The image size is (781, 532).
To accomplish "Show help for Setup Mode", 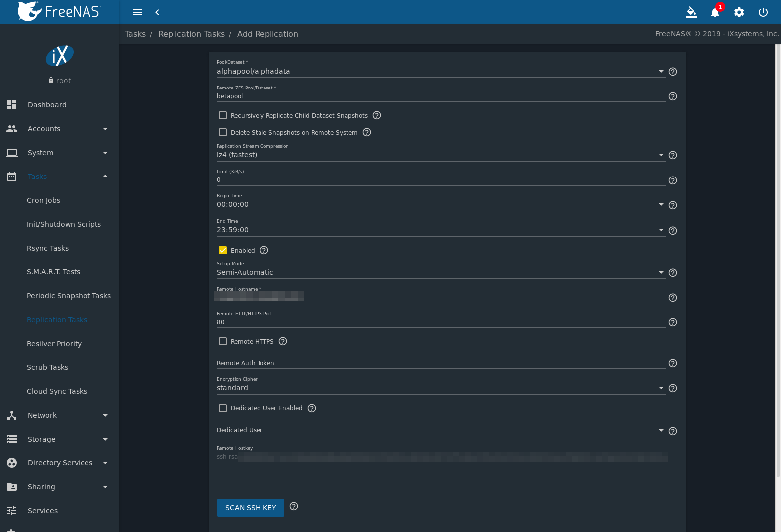I will click(673, 273).
